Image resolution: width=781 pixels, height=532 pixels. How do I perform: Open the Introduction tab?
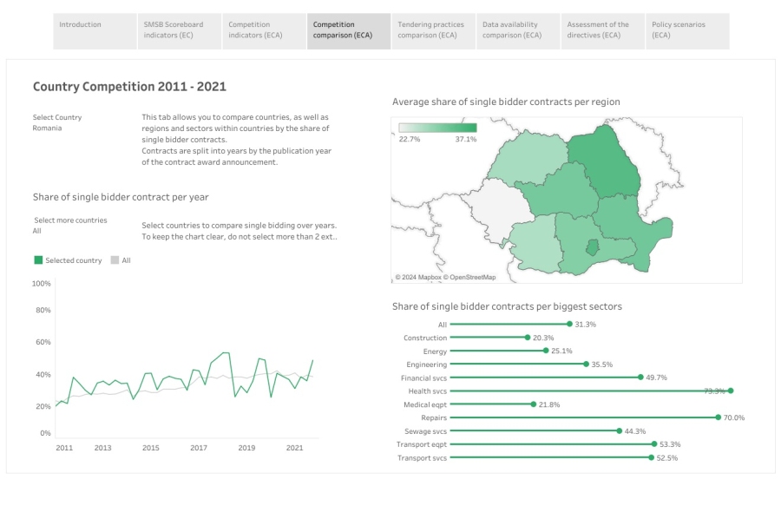click(x=94, y=30)
